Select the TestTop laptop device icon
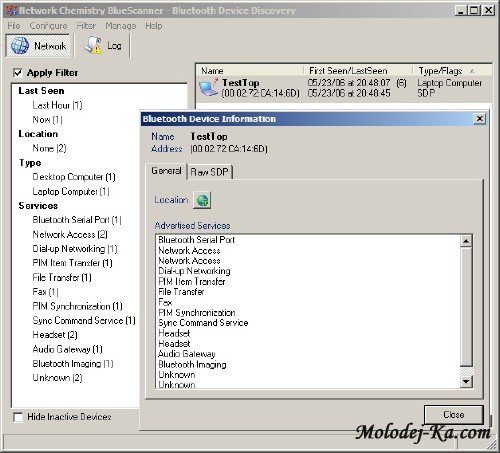Viewport: 500px width, 453px height. click(209, 88)
